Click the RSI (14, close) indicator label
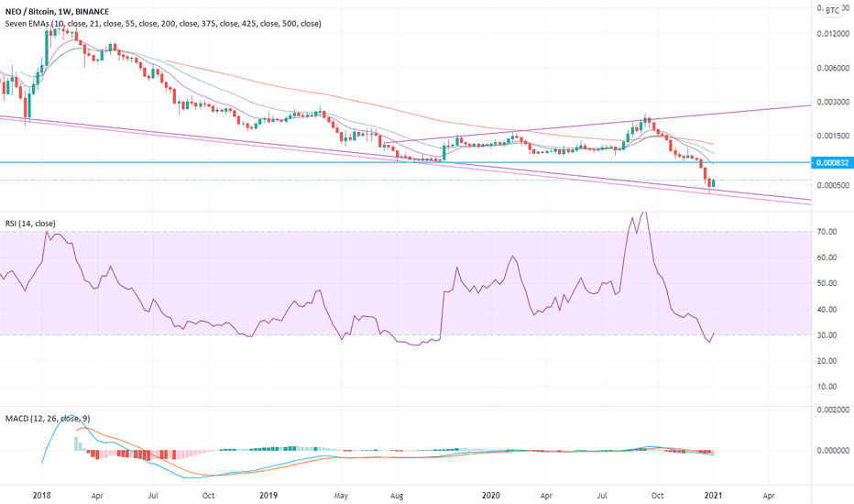 [30, 224]
